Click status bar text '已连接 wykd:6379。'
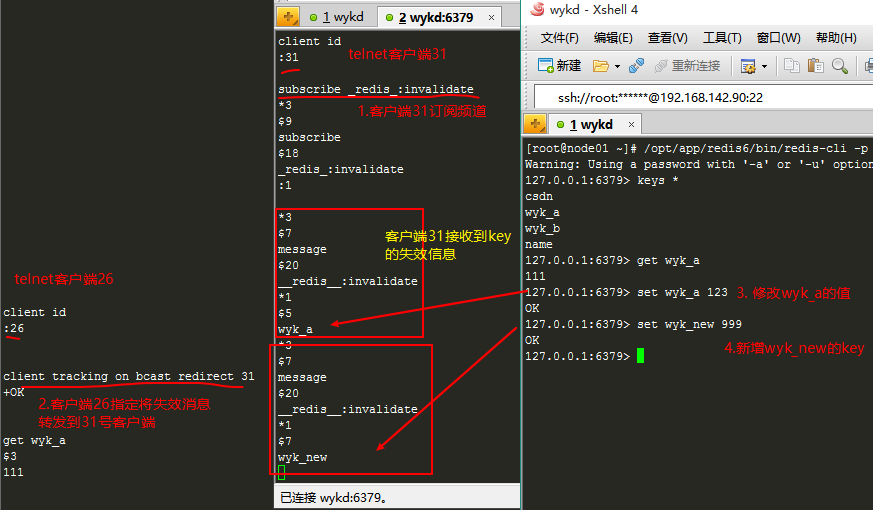Viewport: 873px width, 510px height. [x=334, y=497]
